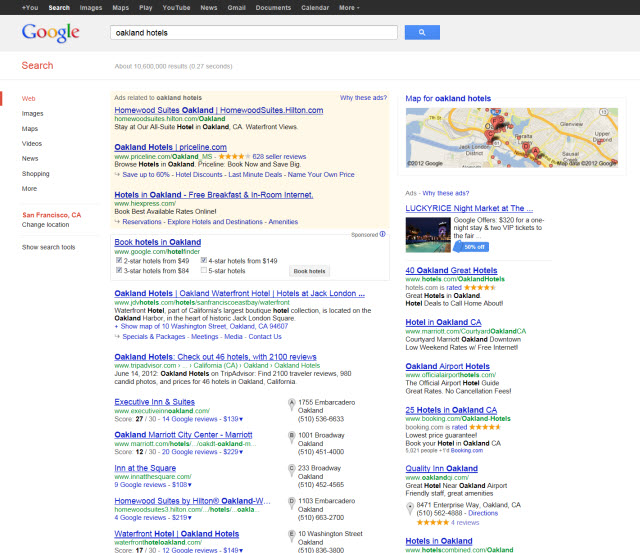Viewport: 640px width, 553px height.
Task: Expand the $219 price dropdown for Homewood Suites
Action: tap(182, 517)
